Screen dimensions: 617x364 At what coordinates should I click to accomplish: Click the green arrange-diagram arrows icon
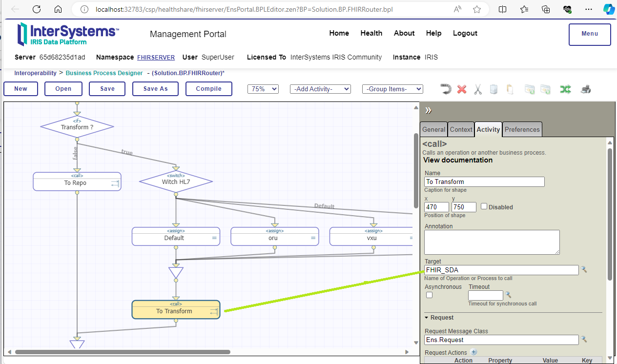(x=565, y=89)
